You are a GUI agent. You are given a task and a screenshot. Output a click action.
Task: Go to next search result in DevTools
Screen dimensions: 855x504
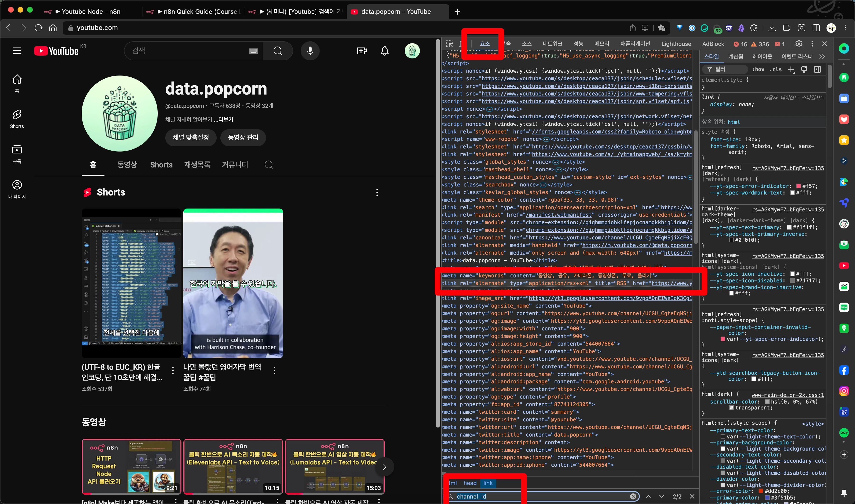coord(661,496)
